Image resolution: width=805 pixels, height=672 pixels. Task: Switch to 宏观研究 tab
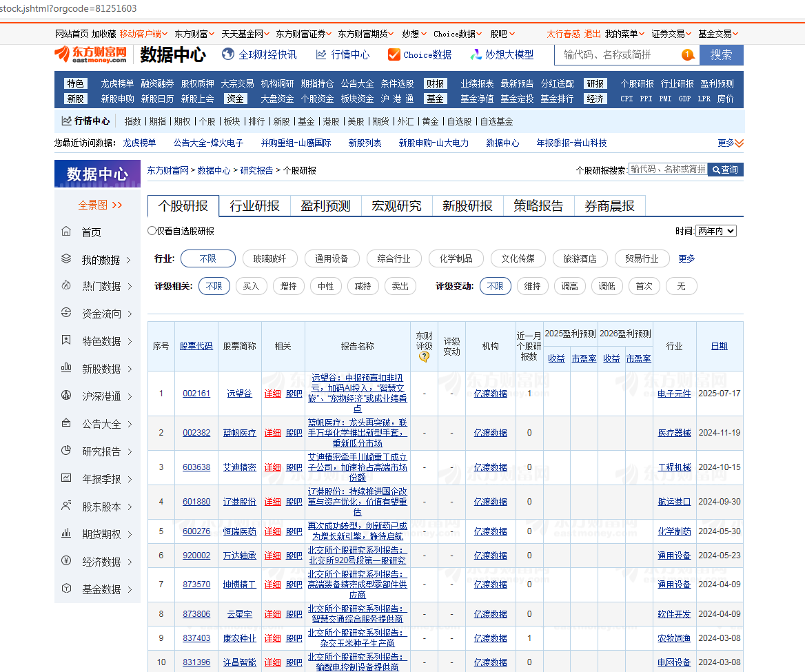click(x=396, y=206)
